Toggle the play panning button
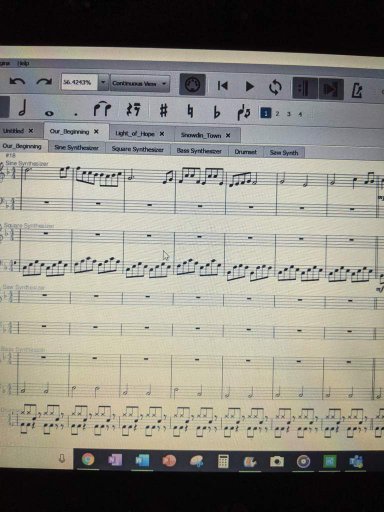Image resolution: width=384 pixels, height=512 pixels. [x=331, y=89]
